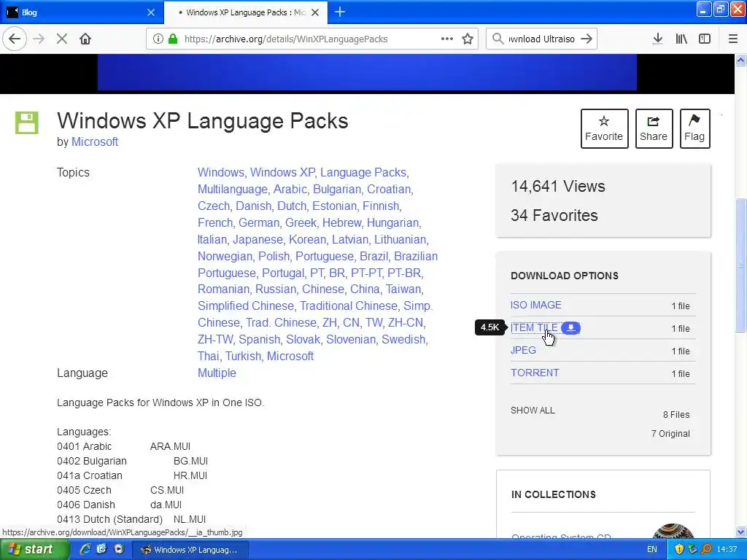Open the Windows XP topic link
Viewport: 747px width, 560px height.
point(282,172)
